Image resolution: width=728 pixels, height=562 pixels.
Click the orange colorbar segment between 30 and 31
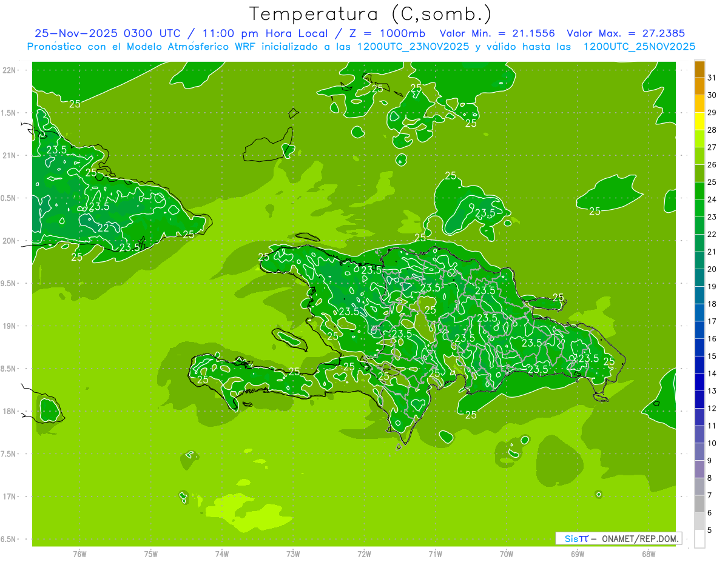699,87
